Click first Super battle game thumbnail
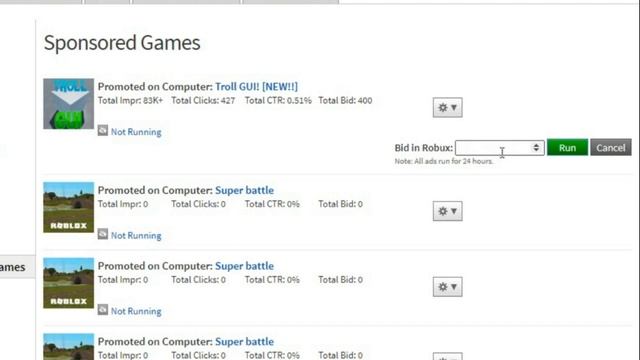 pos(69,207)
